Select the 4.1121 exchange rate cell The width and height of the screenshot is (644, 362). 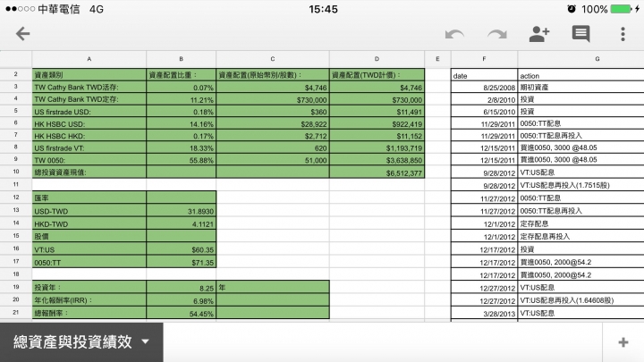(x=181, y=223)
